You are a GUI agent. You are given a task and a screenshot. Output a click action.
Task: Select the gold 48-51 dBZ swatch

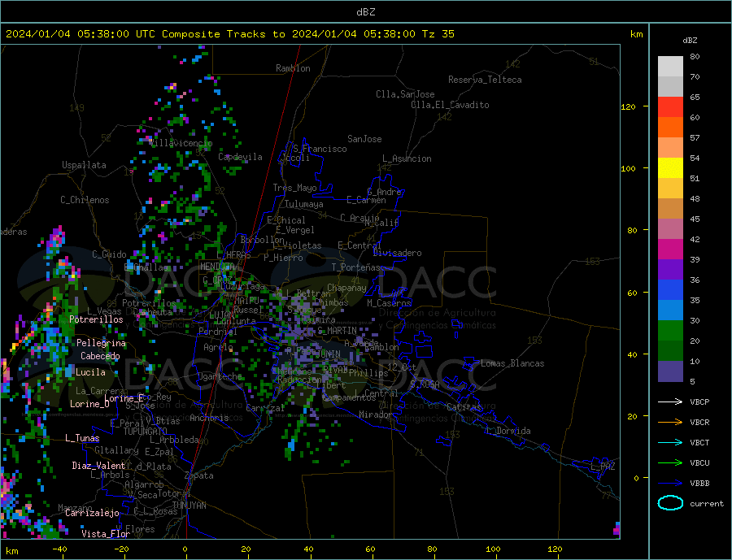coord(670,188)
